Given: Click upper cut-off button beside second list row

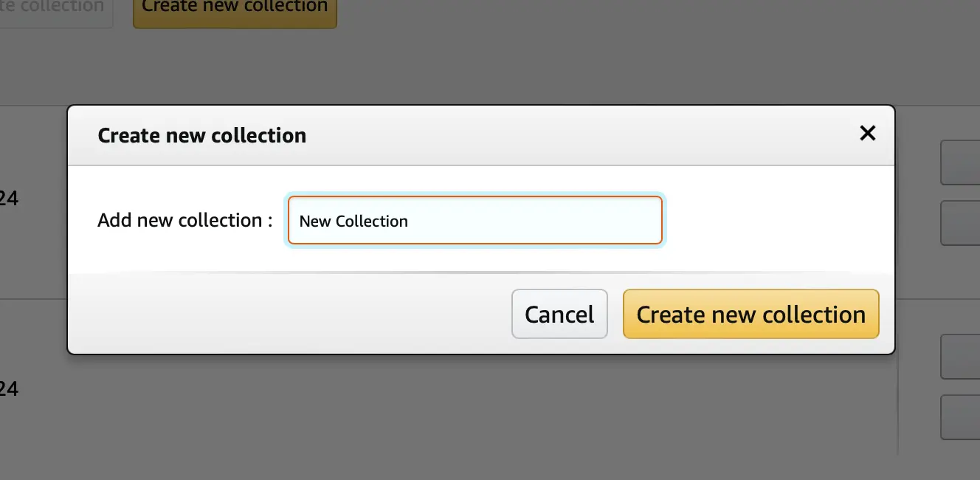Looking at the screenshot, I should 961,357.
